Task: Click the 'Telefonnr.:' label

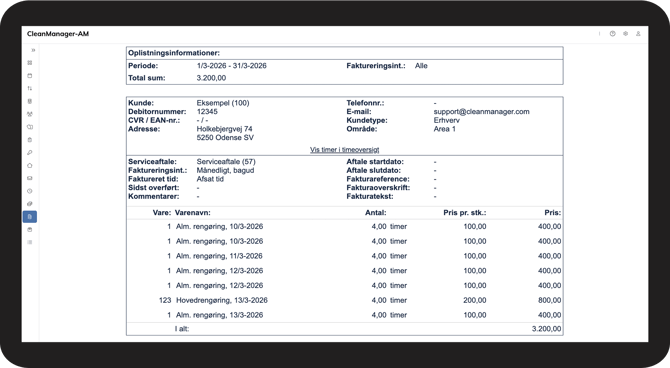Action: point(365,103)
